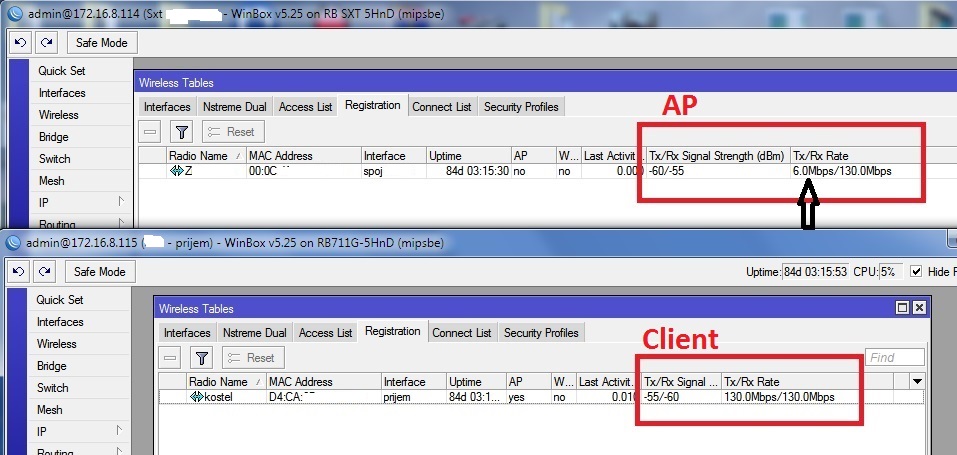
Task: Click the connection icon beside radio name Z
Action: tap(176, 172)
